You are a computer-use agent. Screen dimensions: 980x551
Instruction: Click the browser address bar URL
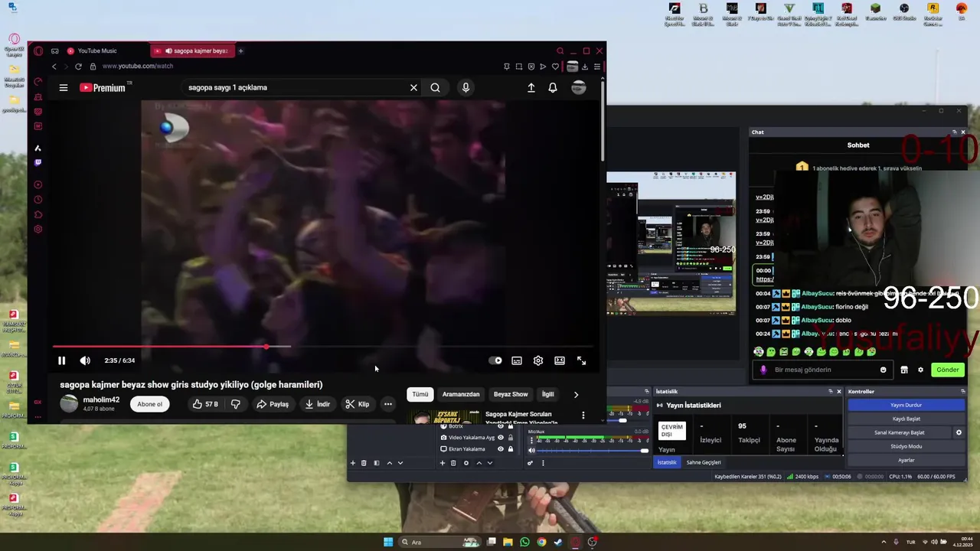click(138, 67)
